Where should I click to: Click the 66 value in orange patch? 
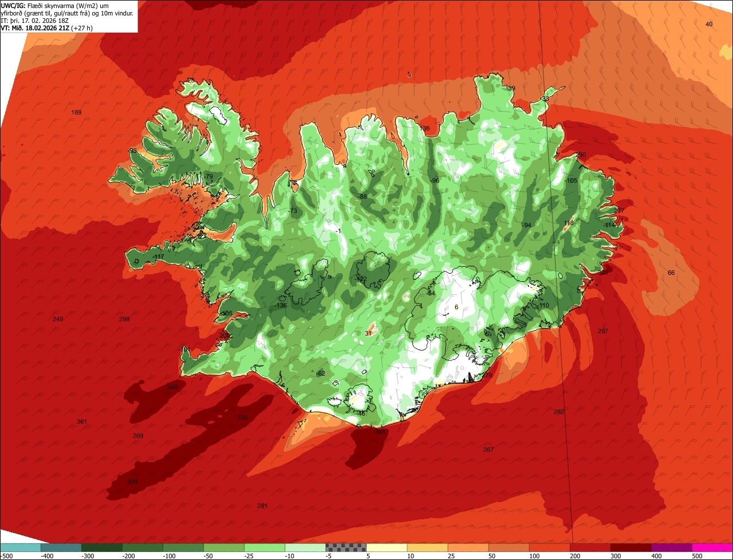click(x=671, y=273)
